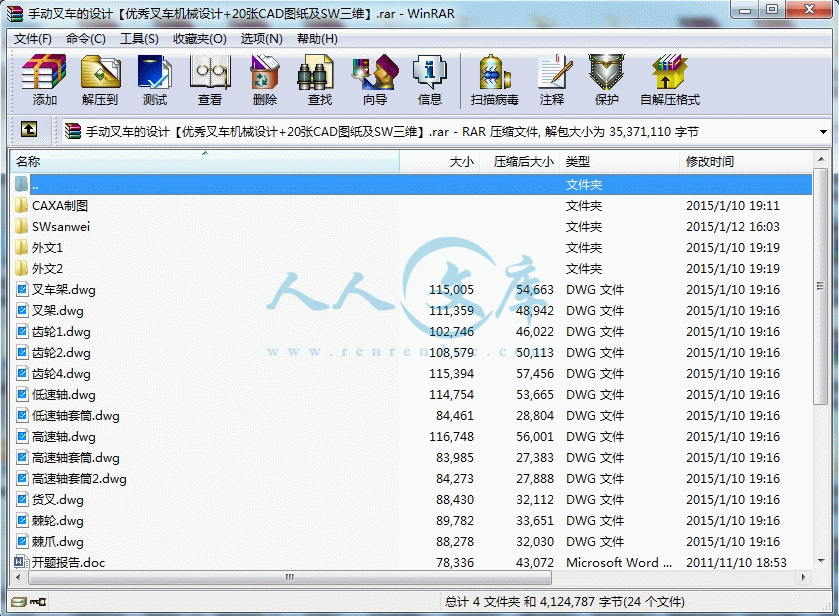Click the Word icon of 开题报告.doc
This screenshot has height=616, width=839.
click(x=21, y=562)
